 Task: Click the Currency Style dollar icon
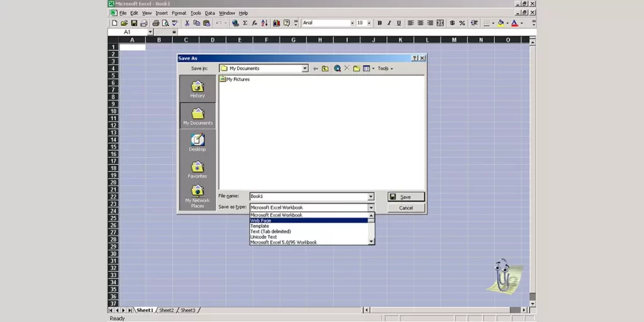click(x=452, y=23)
